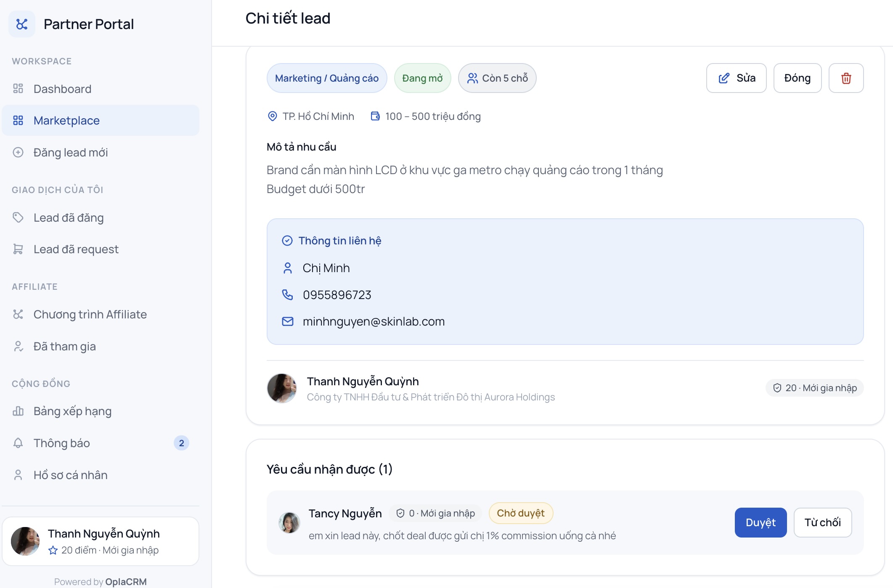The height and width of the screenshot is (588, 893).
Task: Click the Bảng xếp hạng chart icon
Action: coord(18,411)
